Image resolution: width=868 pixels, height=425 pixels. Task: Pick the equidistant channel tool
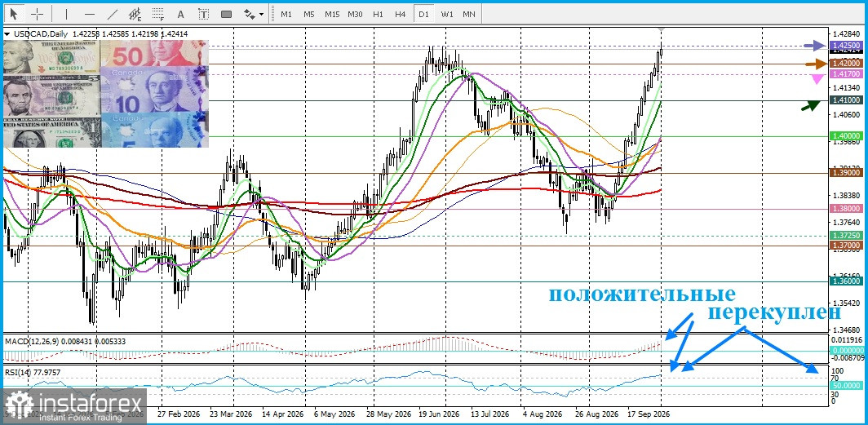(135, 14)
